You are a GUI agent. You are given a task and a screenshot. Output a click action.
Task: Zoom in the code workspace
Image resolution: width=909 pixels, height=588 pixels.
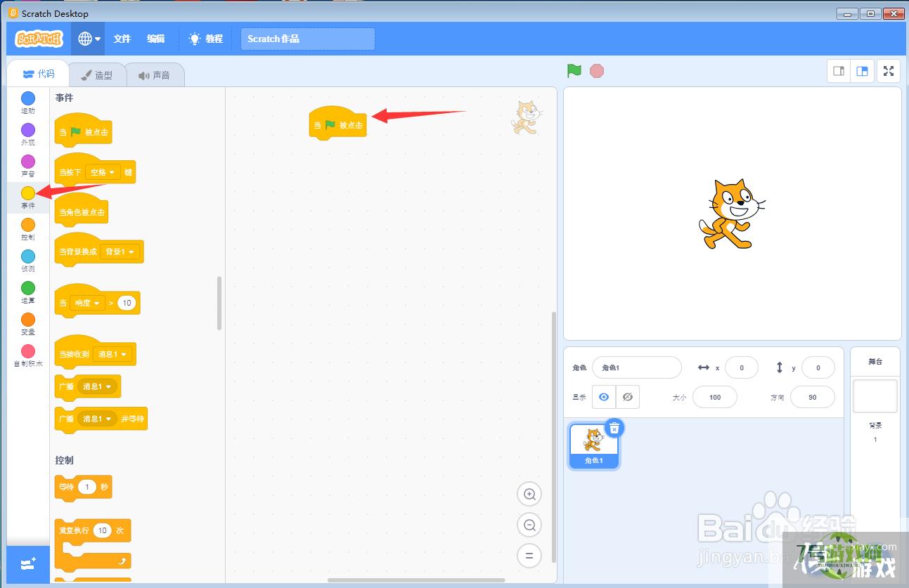tap(529, 494)
